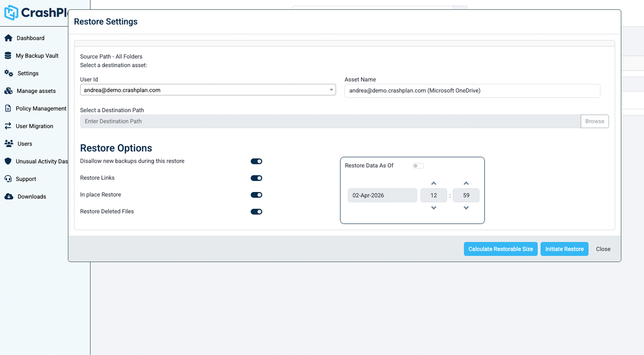Toggle the Restore Links switch
The image size is (644, 355).
[256, 178]
